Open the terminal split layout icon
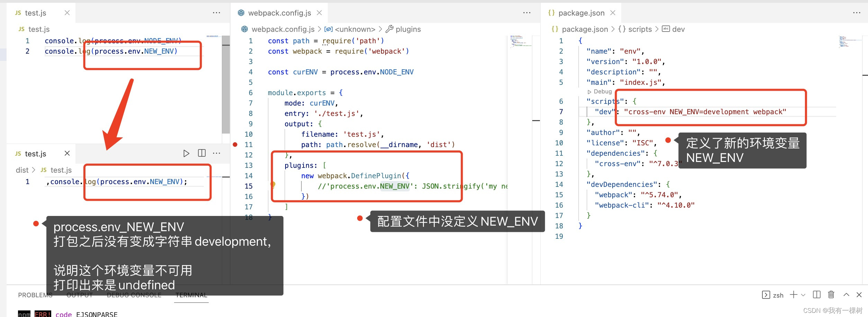The image size is (868, 317). (816, 295)
